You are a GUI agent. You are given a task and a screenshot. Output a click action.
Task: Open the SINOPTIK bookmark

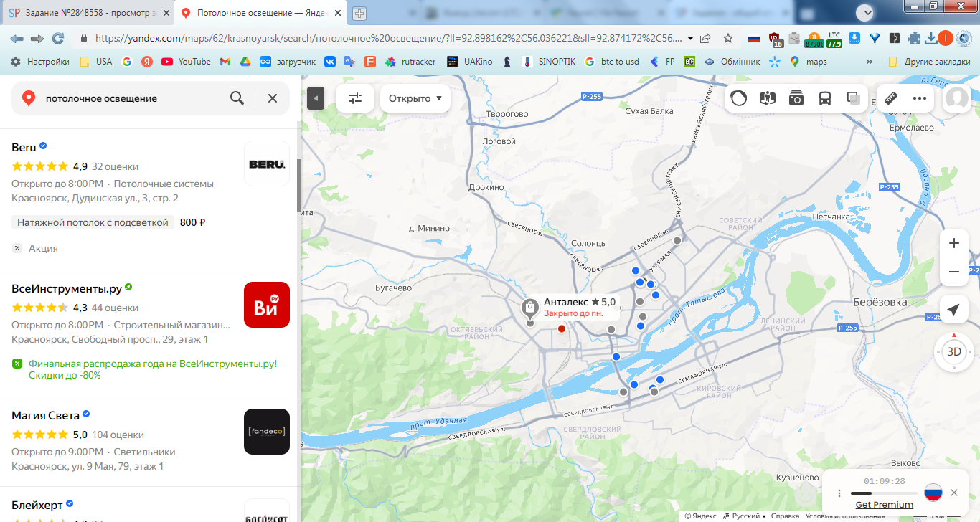click(549, 62)
